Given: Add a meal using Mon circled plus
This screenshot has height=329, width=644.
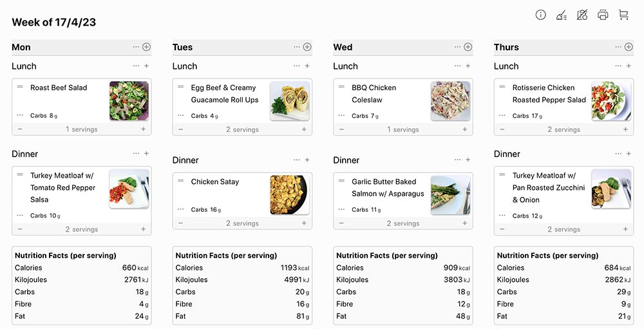Looking at the screenshot, I should click(147, 47).
